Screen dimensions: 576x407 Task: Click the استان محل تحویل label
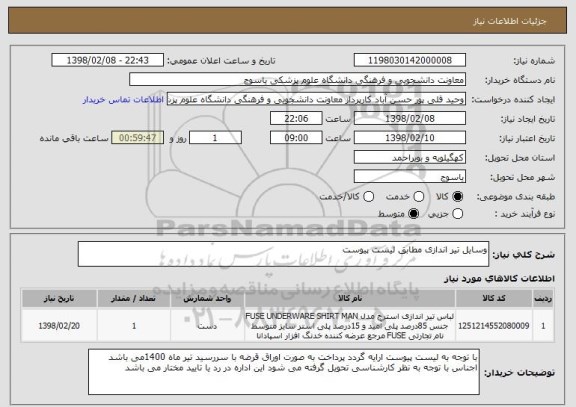520,158
